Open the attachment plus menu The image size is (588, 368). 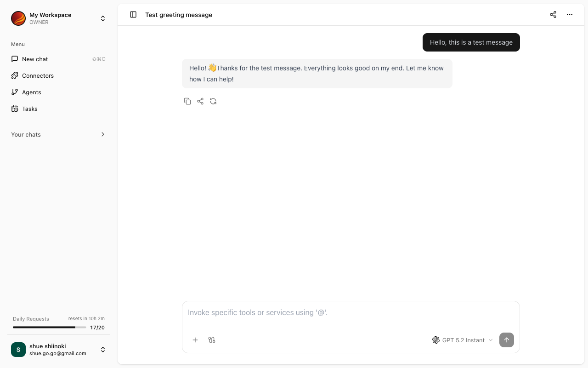(x=195, y=339)
